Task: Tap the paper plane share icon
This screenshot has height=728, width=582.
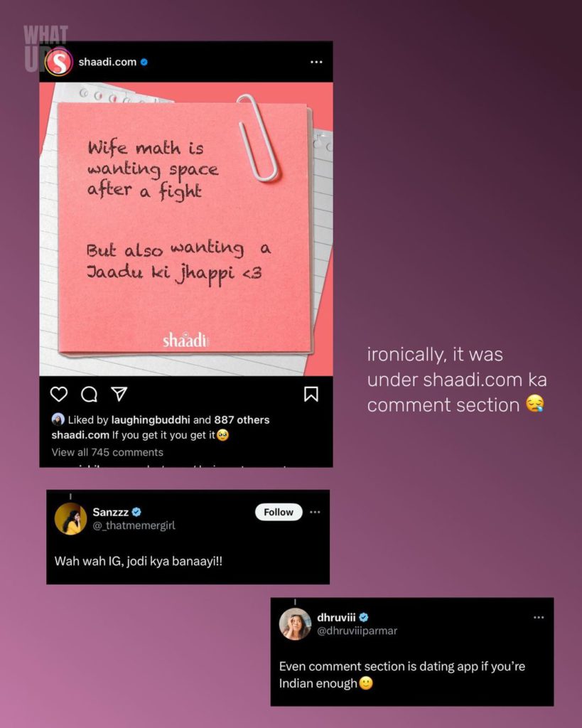Action: pyautogui.click(x=119, y=394)
